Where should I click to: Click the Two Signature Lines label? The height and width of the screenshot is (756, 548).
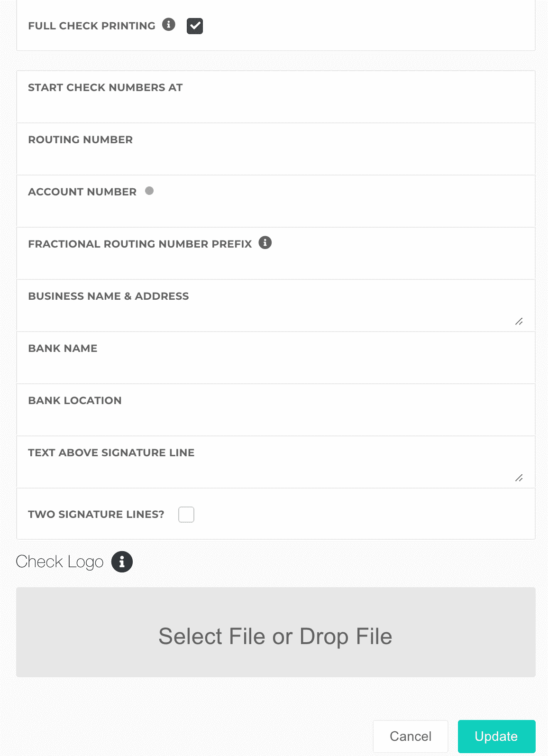pyautogui.click(x=96, y=515)
